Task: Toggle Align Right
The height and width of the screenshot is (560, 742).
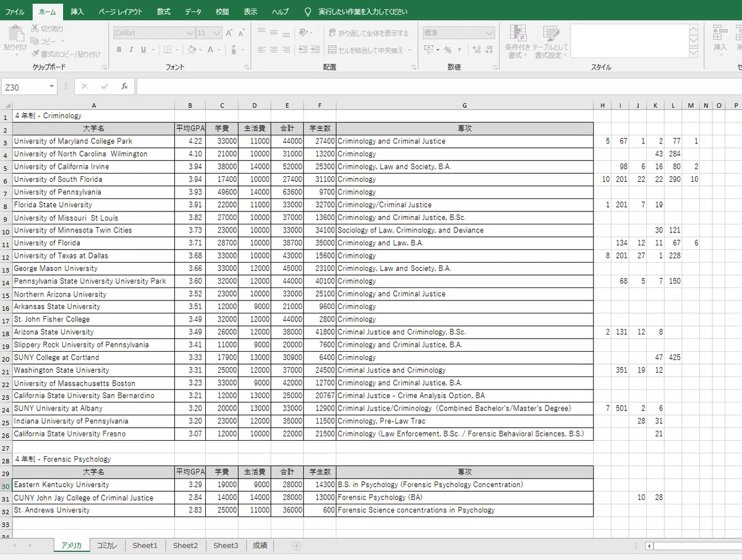Action: [286, 50]
